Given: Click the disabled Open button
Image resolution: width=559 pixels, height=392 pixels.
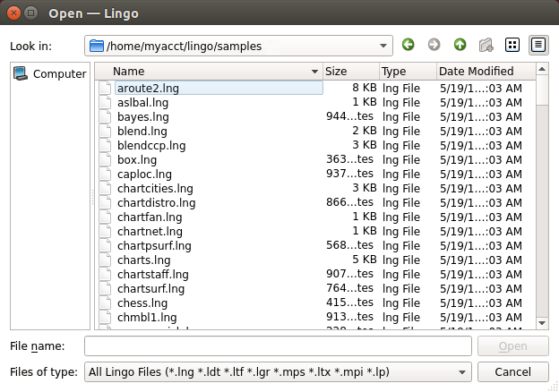Looking at the screenshot, I should point(513,345).
